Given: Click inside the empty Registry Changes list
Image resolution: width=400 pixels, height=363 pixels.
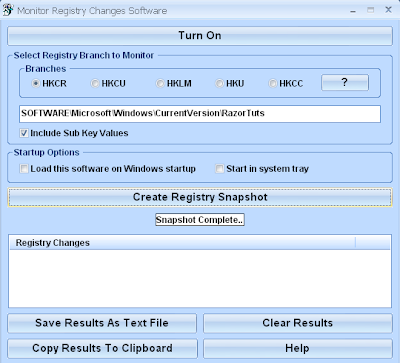Looking at the screenshot, I should 200,278.
